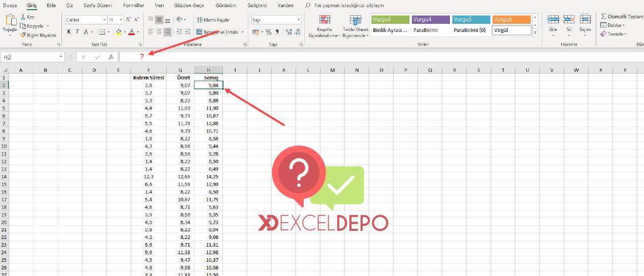Decrease the font size with smaller A

tap(137, 20)
